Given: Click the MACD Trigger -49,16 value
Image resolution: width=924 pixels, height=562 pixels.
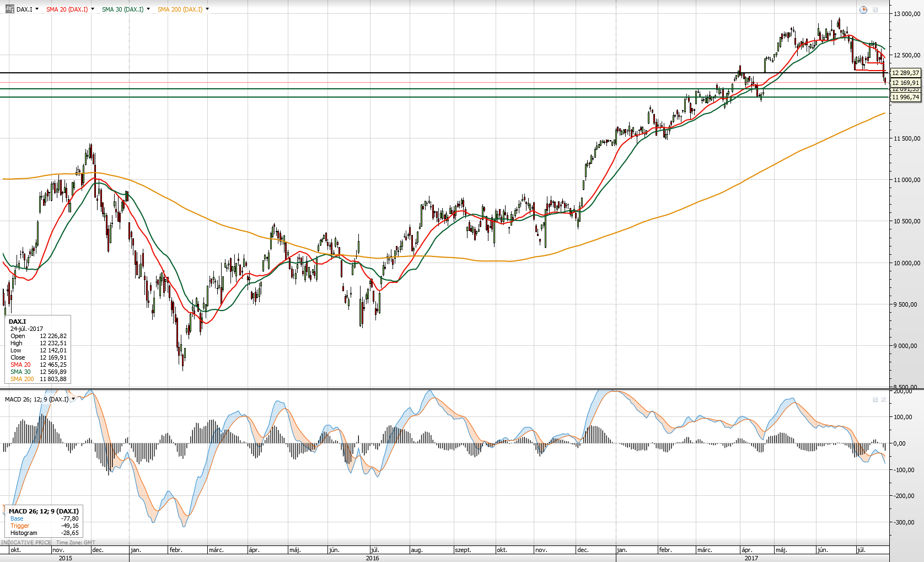Looking at the screenshot, I should coord(69,526).
